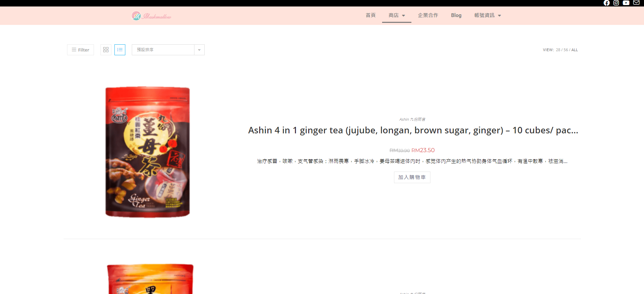Open Ashin 九份阿信 brand link above ginger tea
Image resolution: width=644 pixels, height=294 pixels.
(x=412, y=119)
